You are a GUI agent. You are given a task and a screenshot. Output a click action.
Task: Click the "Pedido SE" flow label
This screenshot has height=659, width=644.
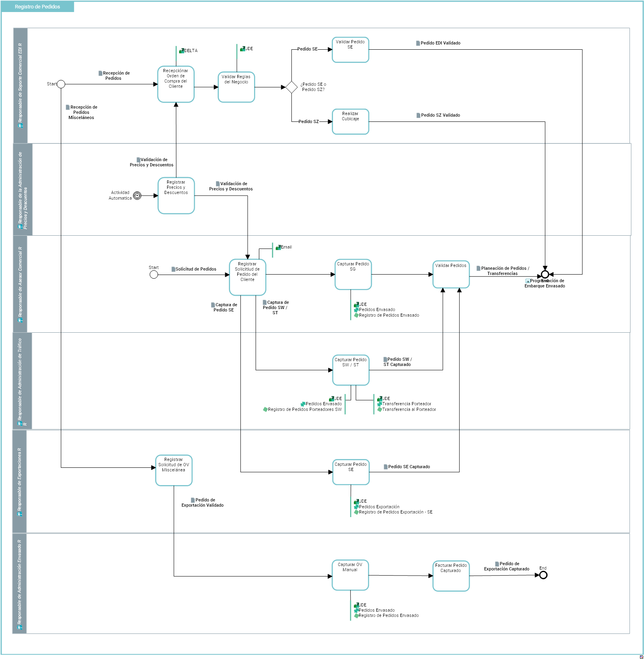307,49
